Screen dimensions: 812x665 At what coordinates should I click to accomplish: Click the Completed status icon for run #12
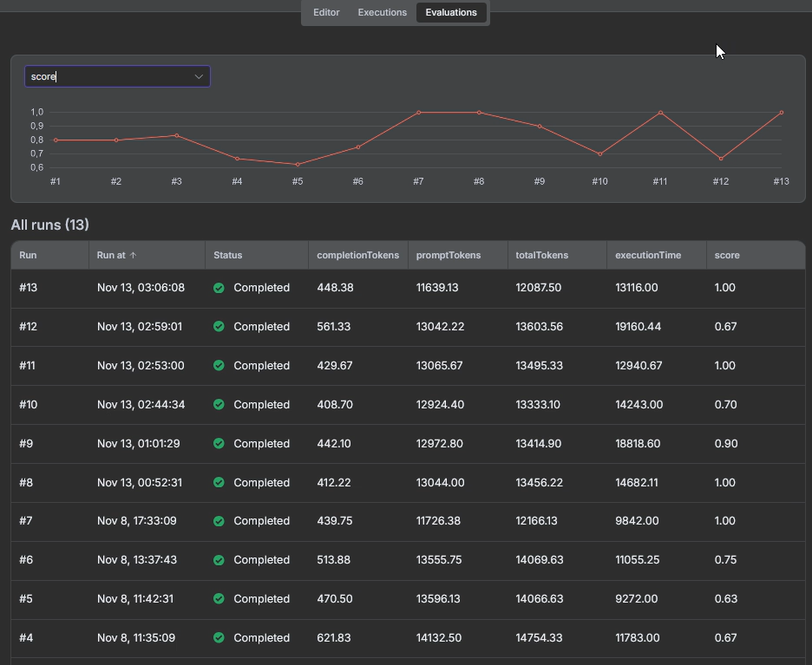point(219,327)
